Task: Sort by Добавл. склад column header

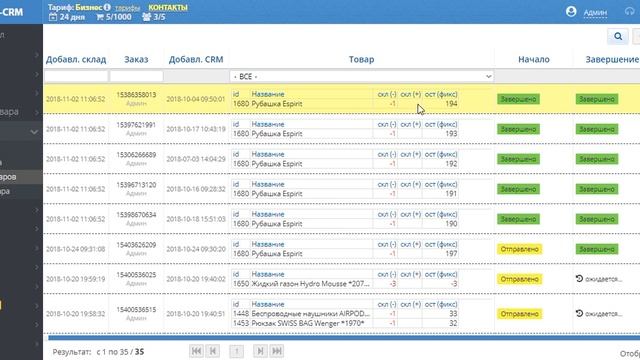Action: click(x=76, y=60)
